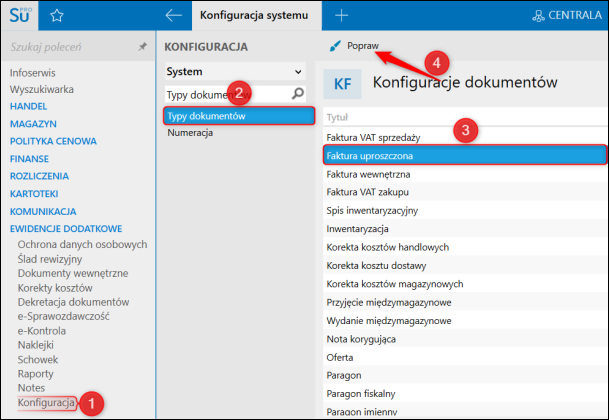Select Przyjęcie międzymagazynowe row

(x=465, y=302)
